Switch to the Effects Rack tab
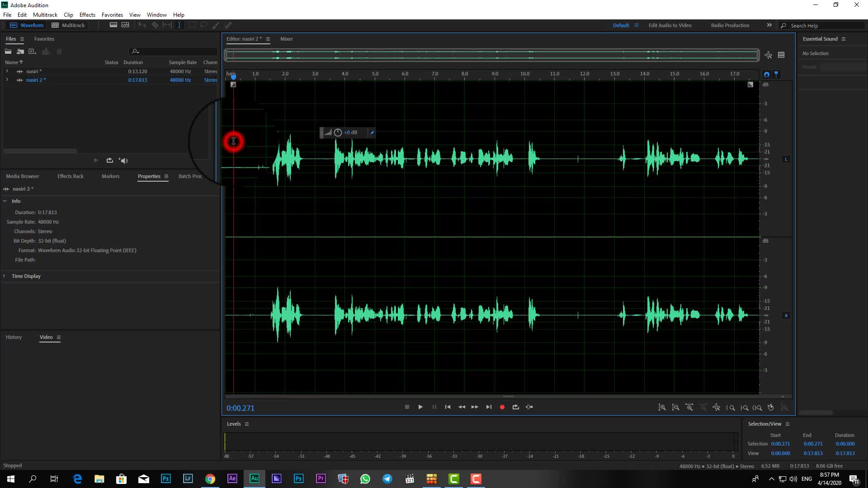The image size is (868, 488). (x=70, y=176)
